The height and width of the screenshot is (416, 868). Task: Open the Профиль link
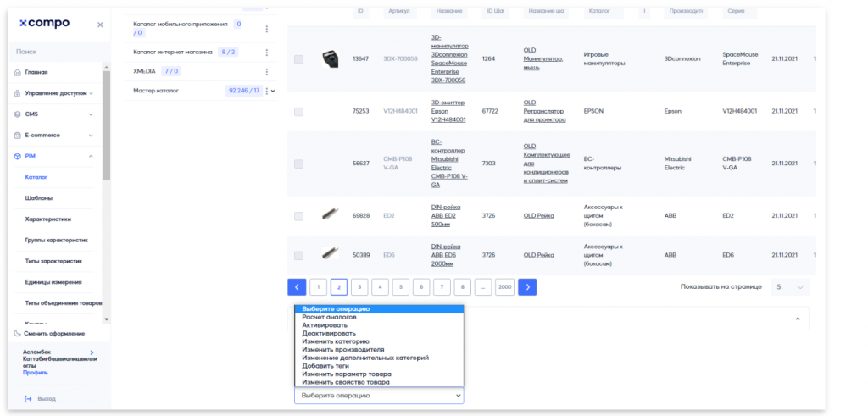pyautogui.click(x=36, y=373)
